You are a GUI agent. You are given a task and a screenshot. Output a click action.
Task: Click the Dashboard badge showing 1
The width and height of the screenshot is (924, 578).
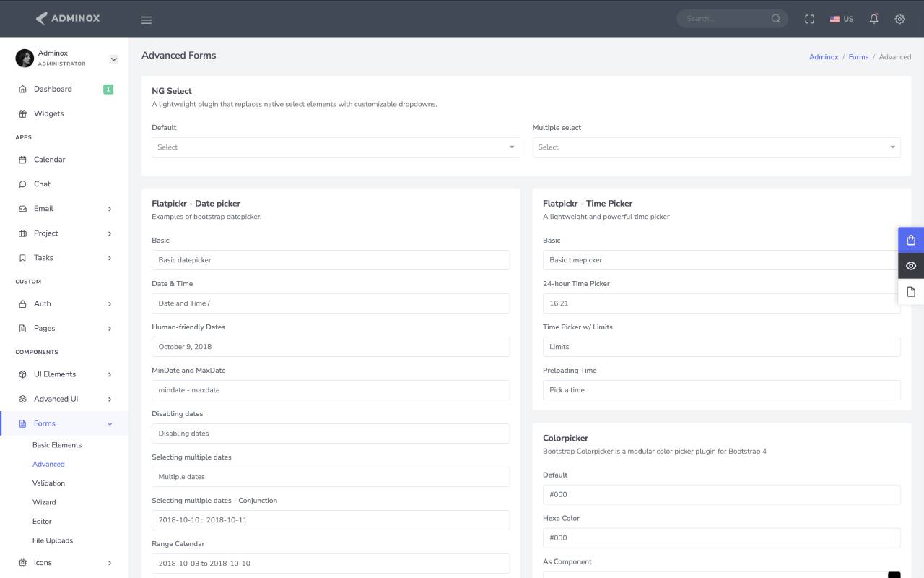click(108, 89)
